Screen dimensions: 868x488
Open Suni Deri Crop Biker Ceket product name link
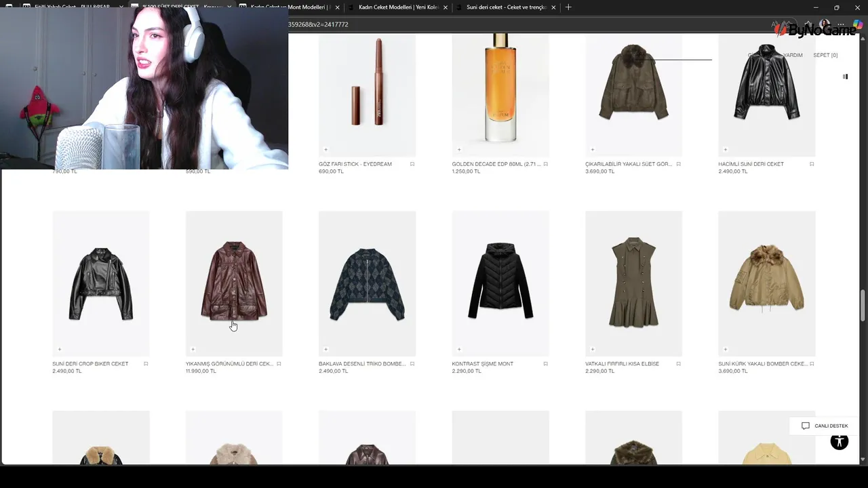coord(90,364)
